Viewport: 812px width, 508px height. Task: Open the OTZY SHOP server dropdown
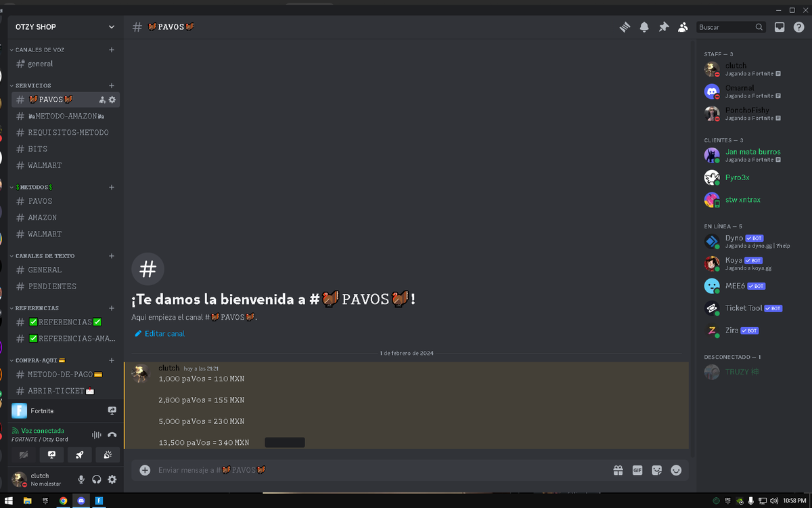pyautogui.click(x=65, y=27)
